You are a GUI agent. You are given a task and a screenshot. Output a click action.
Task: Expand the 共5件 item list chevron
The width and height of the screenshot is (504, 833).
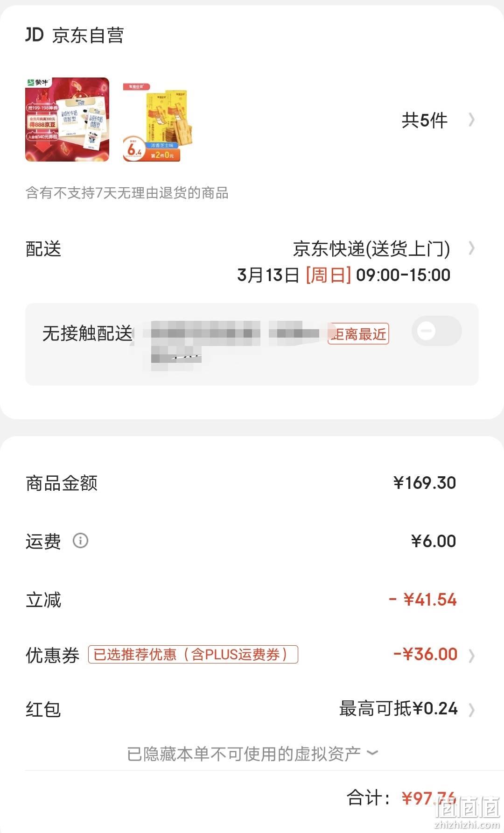[x=471, y=120]
